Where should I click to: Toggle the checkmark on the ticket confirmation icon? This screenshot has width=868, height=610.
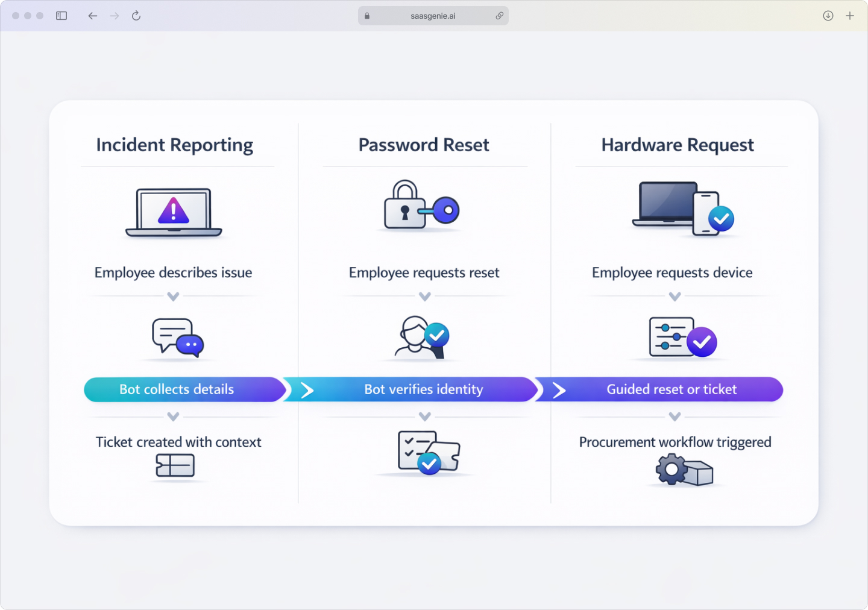click(x=429, y=464)
